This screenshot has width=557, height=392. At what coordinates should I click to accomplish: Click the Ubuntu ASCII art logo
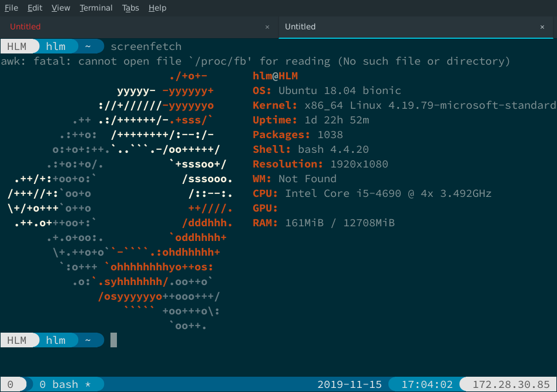[x=120, y=201]
